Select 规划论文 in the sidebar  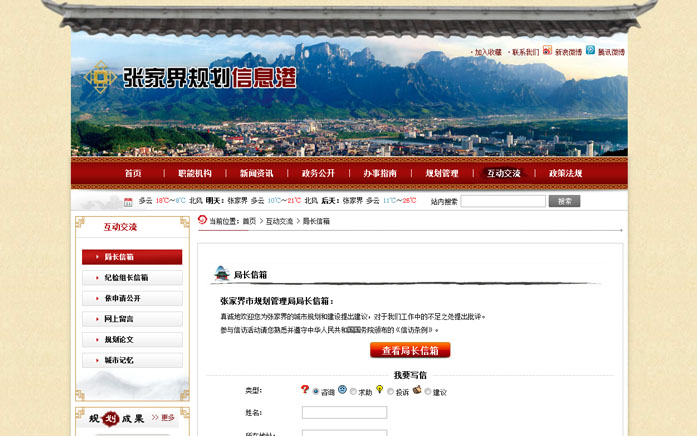click(132, 340)
